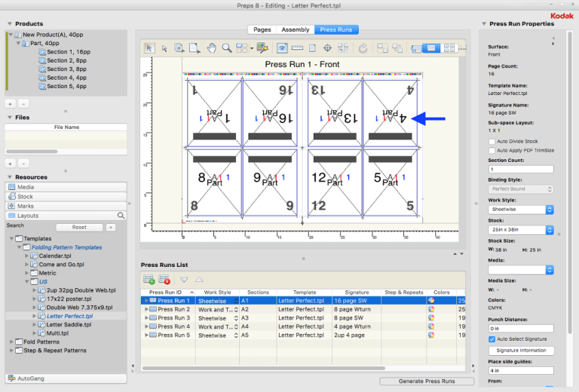Open the Stock 25in x 38in dropdown
Screen dimensions: 579x392
tap(520, 230)
